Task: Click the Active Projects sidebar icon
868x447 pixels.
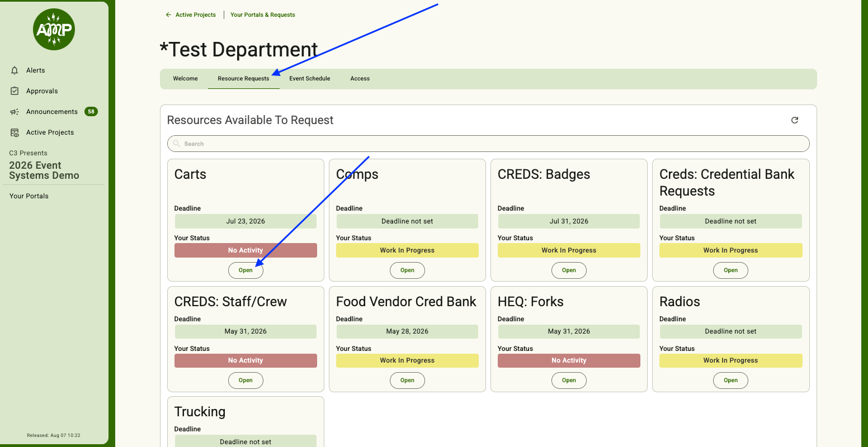Action: point(15,132)
